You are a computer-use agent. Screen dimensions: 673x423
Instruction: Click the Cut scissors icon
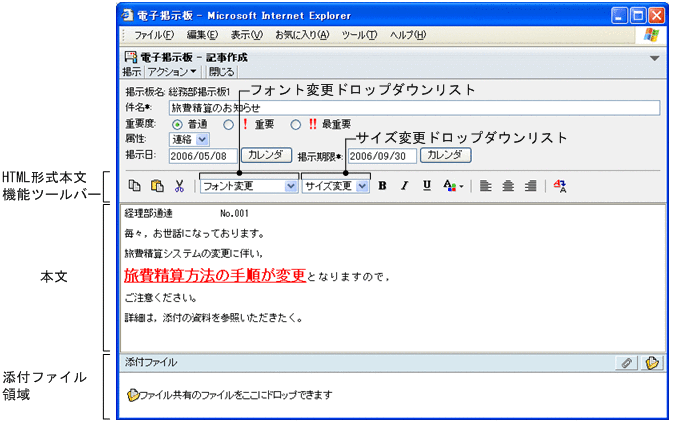pos(179,186)
